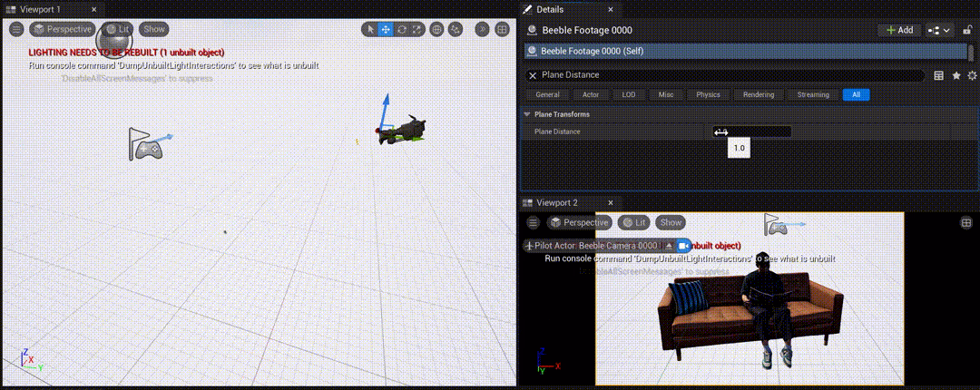Activate the Scale tool in Viewport 1

(417, 29)
